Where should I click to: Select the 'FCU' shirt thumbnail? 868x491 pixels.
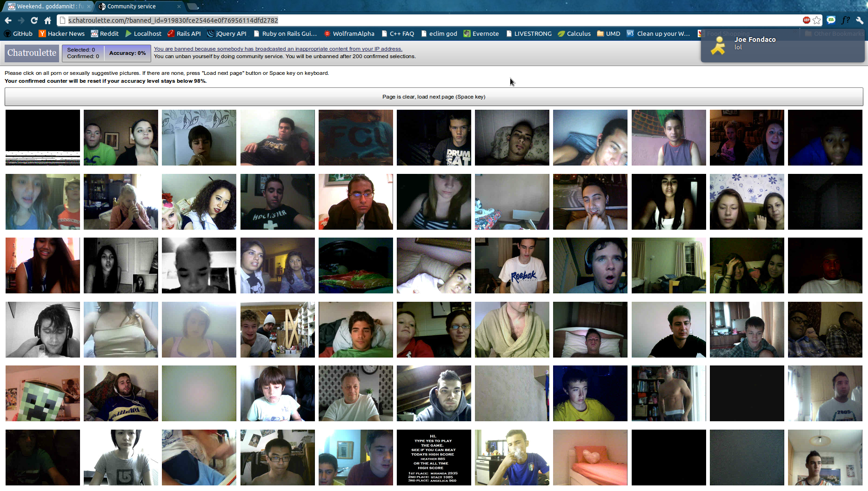click(356, 138)
